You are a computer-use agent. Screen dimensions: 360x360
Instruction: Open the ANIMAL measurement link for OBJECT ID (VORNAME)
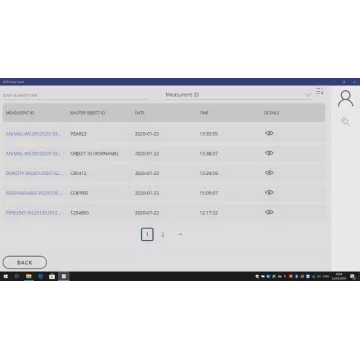(x=34, y=154)
